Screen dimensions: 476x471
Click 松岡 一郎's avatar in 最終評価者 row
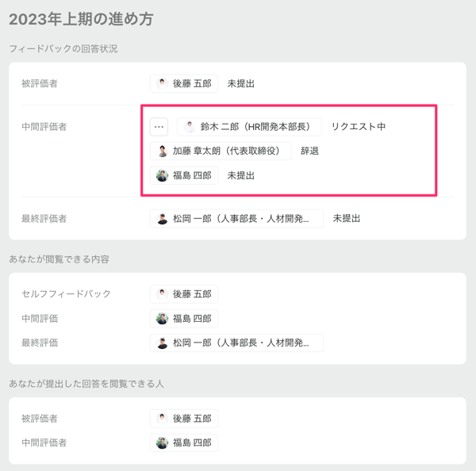(x=162, y=218)
